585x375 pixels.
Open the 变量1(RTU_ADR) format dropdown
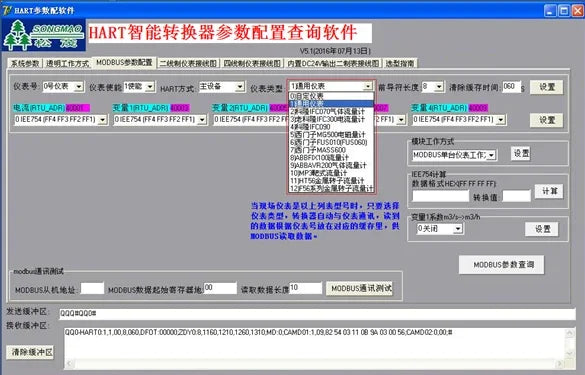202,120
